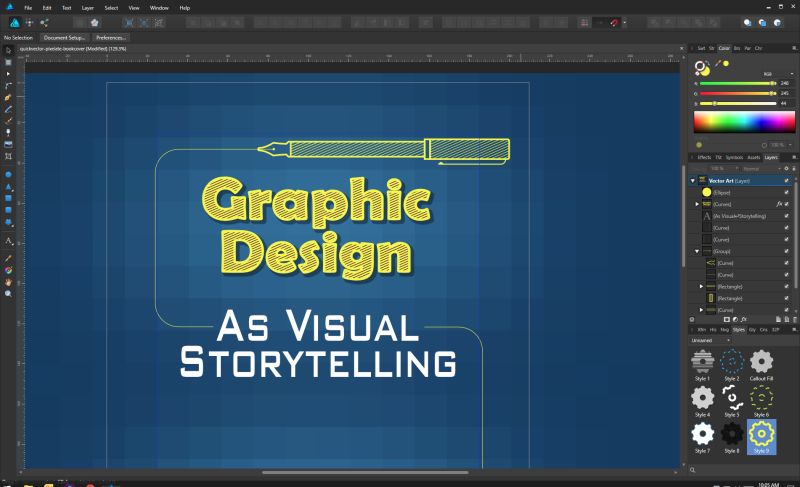Open layers panel gear settings
800x487 pixels.
tap(786, 168)
